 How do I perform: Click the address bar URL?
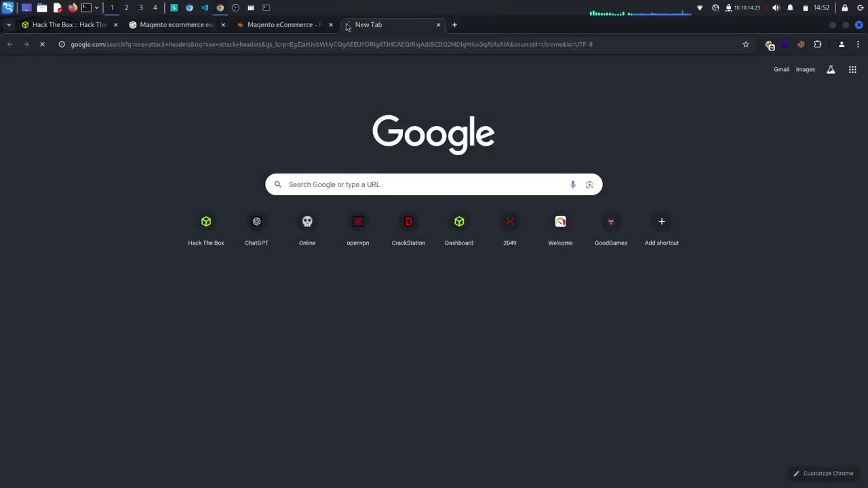pyautogui.click(x=332, y=45)
